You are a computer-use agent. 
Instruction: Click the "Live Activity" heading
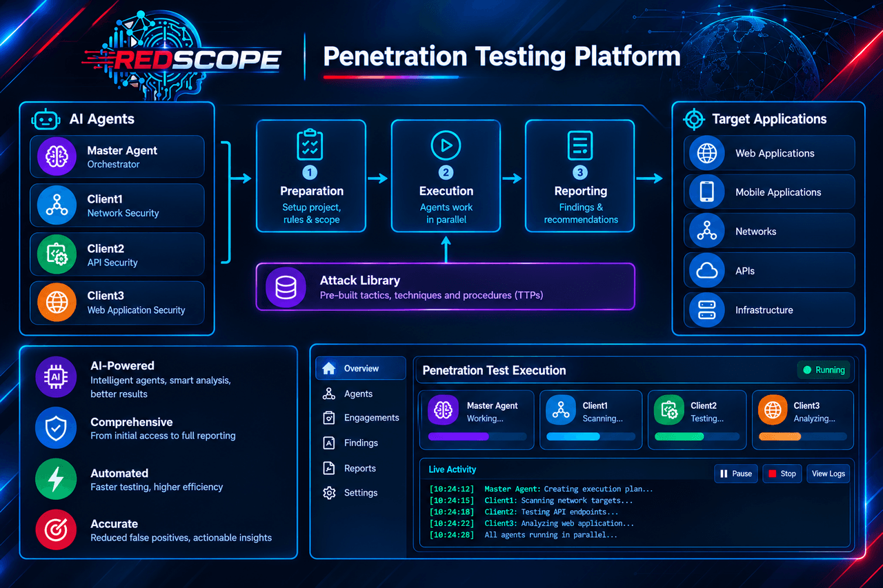point(453,469)
